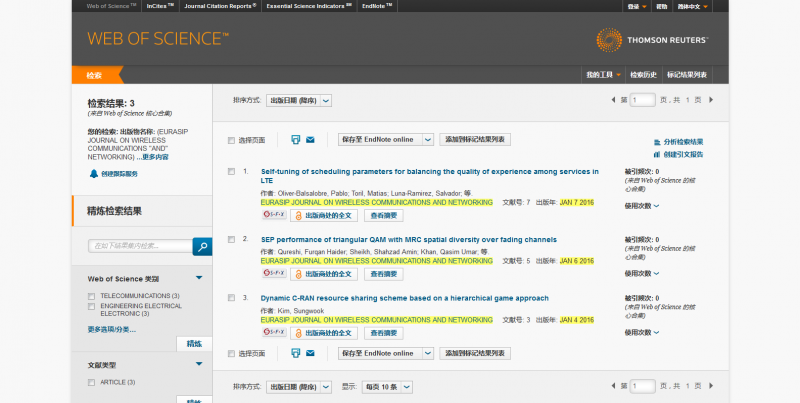800x403 pixels.
Task: Click the bell alert icon
Action: (x=94, y=174)
